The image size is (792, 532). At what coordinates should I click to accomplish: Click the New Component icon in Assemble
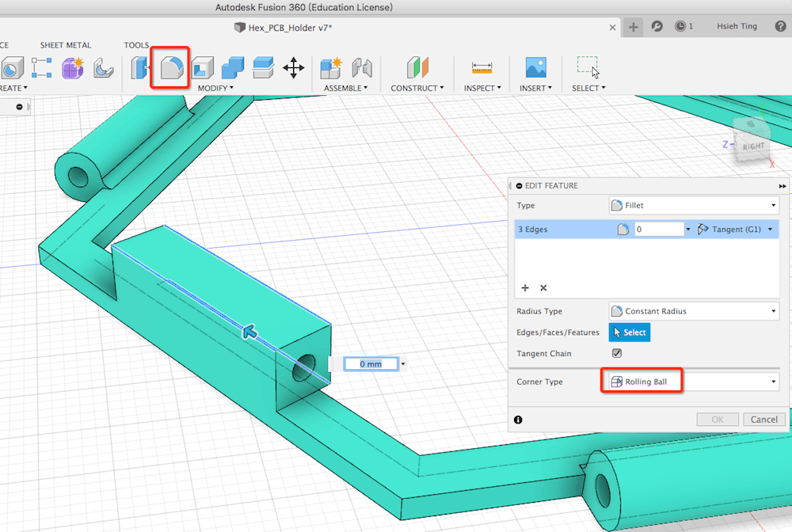[330, 68]
